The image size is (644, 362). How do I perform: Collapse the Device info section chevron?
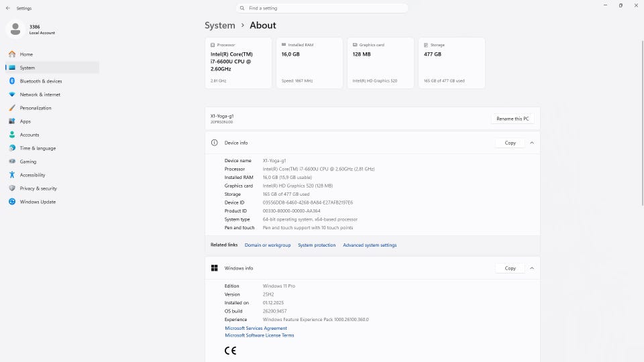pyautogui.click(x=532, y=143)
